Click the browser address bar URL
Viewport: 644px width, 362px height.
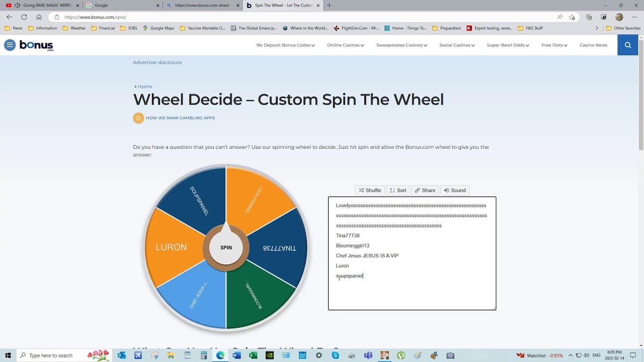coord(95,17)
